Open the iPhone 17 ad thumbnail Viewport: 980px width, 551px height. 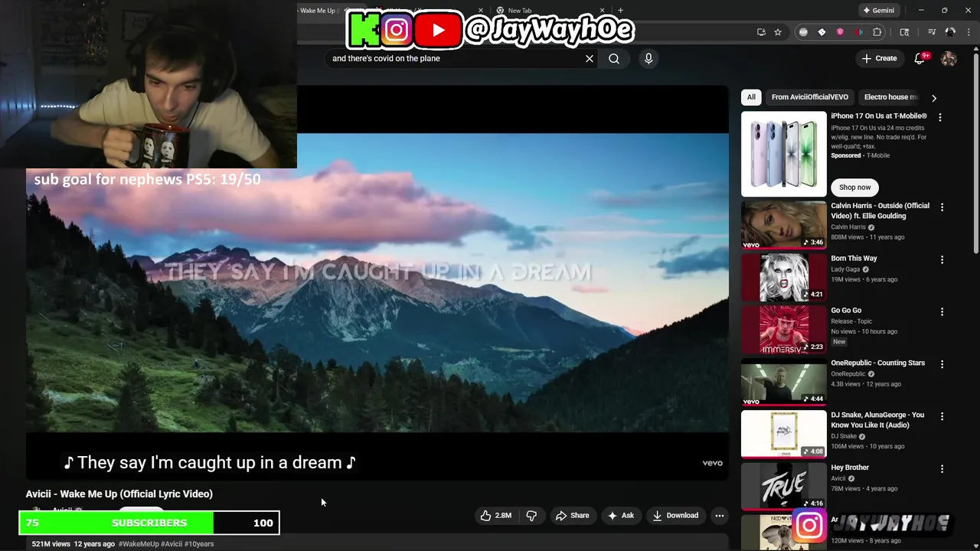(784, 154)
